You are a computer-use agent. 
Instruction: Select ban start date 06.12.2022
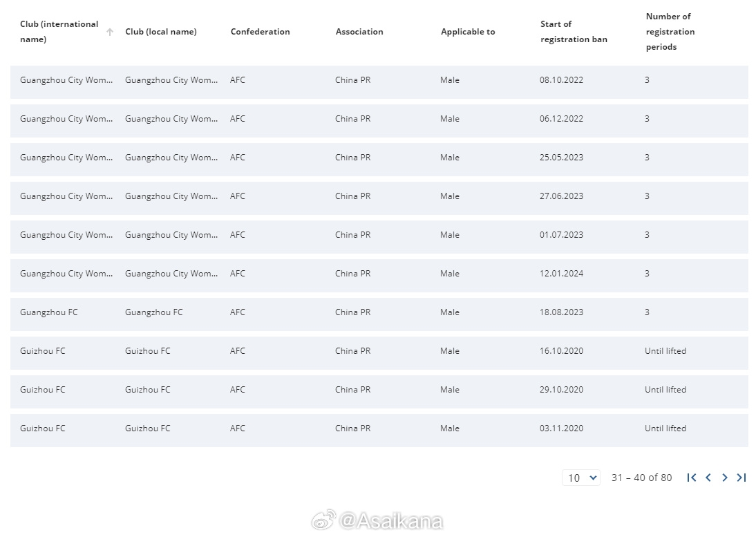[561, 119]
